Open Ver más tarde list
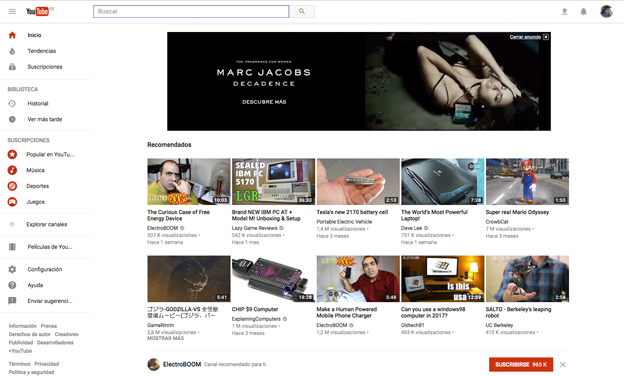Viewport: 624px width, 376px height. click(x=45, y=119)
